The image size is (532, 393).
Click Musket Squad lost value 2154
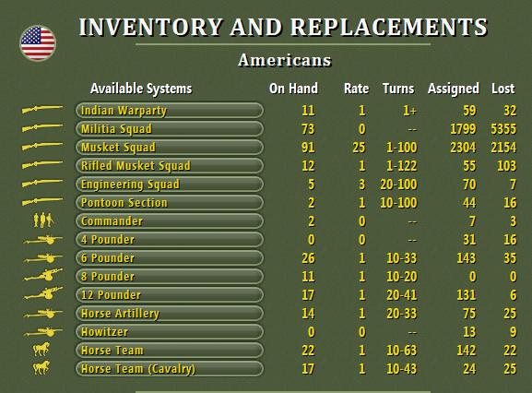(x=503, y=148)
